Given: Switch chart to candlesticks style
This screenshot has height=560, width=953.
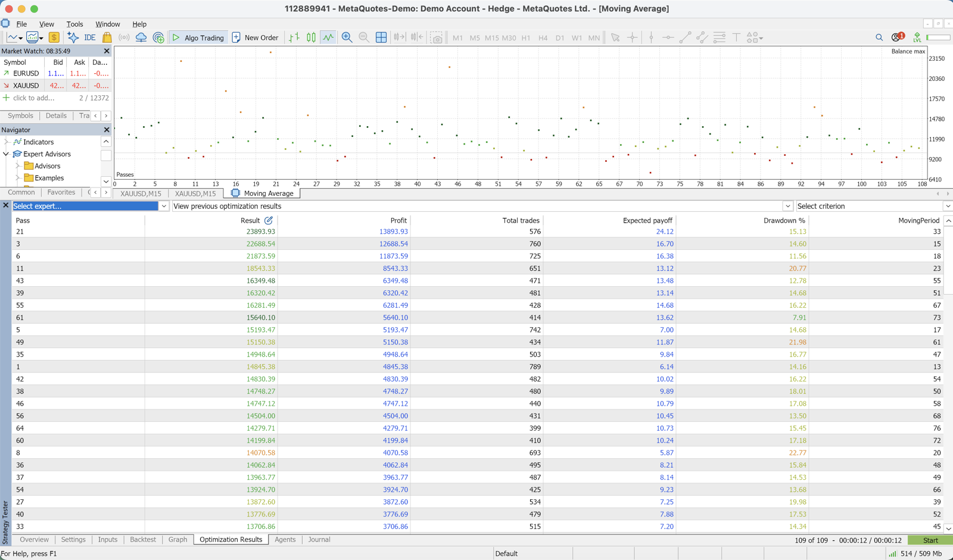Looking at the screenshot, I should tap(311, 37).
